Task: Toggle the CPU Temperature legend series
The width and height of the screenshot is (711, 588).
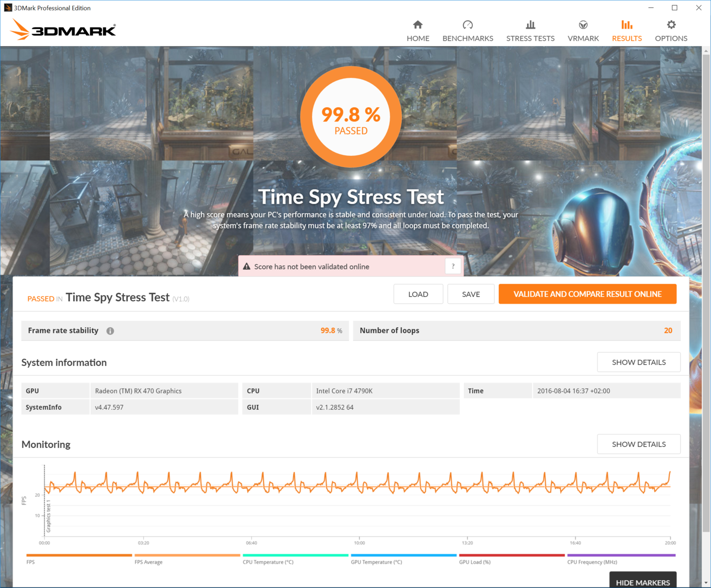Action: (x=296, y=559)
